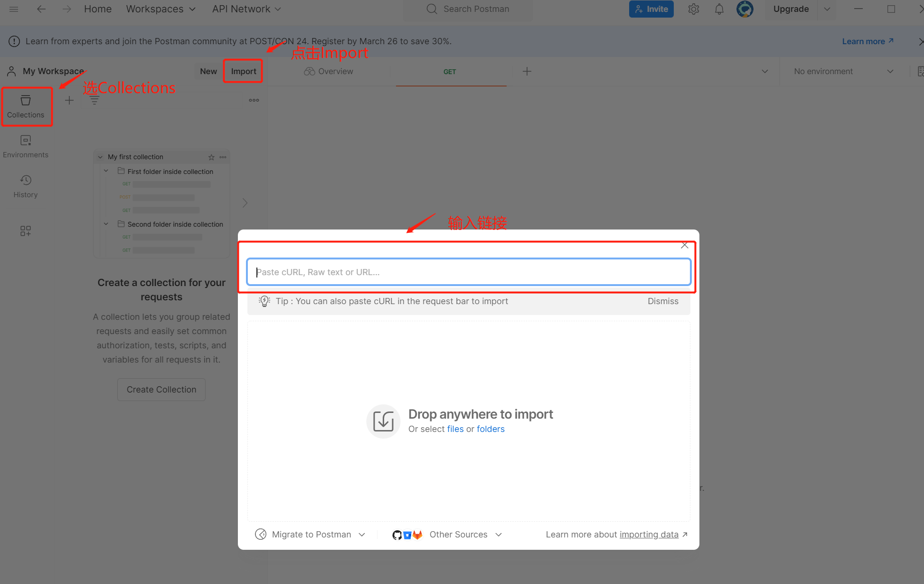Image resolution: width=924 pixels, height=584 pixels.
Task: Go forward with the right arrow icon
Action: tap(66, 9)
